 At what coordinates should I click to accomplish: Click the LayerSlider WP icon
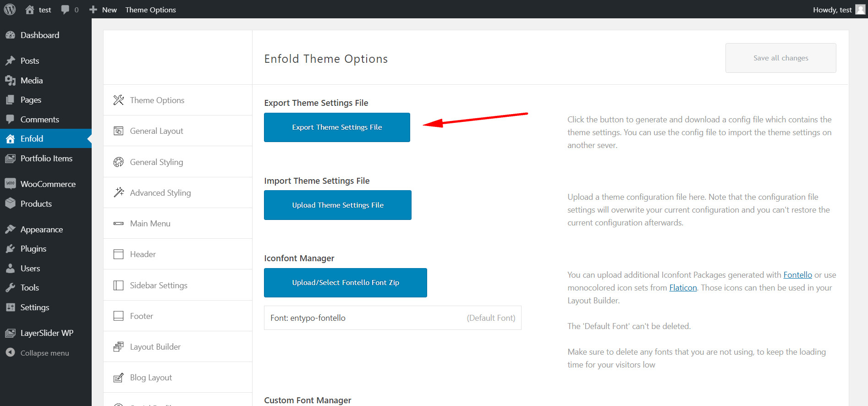pos(10,333)
